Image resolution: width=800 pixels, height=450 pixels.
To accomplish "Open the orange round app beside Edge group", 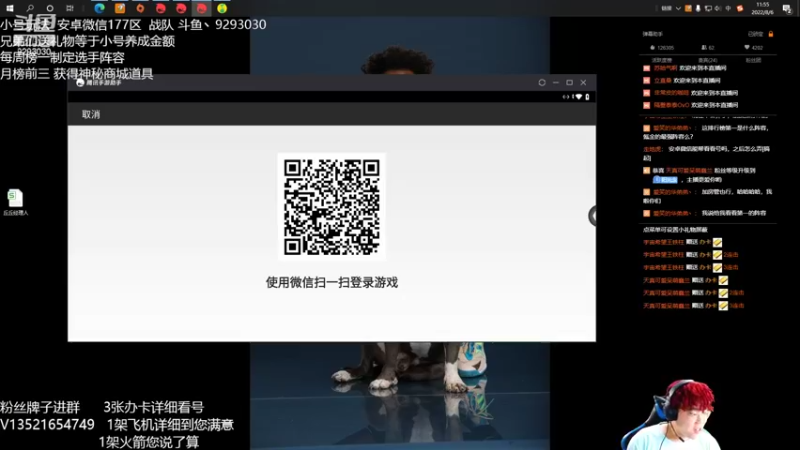I will (140, 8).
